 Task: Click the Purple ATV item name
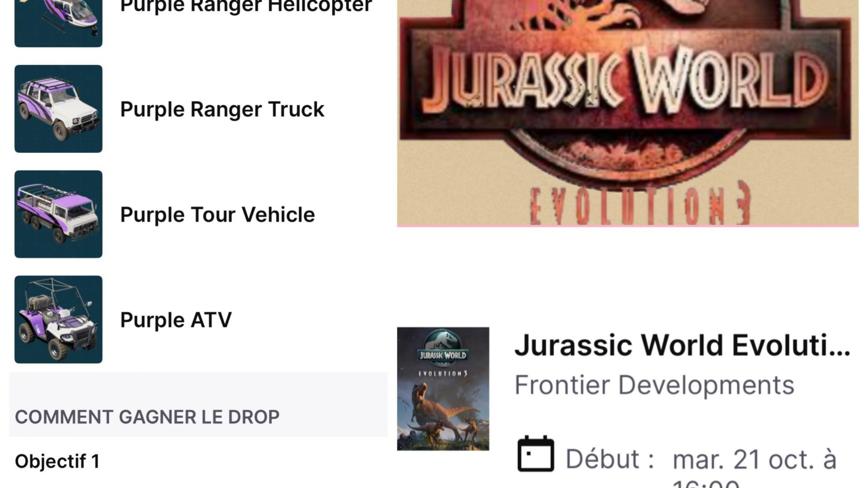[x=176, y=320]
